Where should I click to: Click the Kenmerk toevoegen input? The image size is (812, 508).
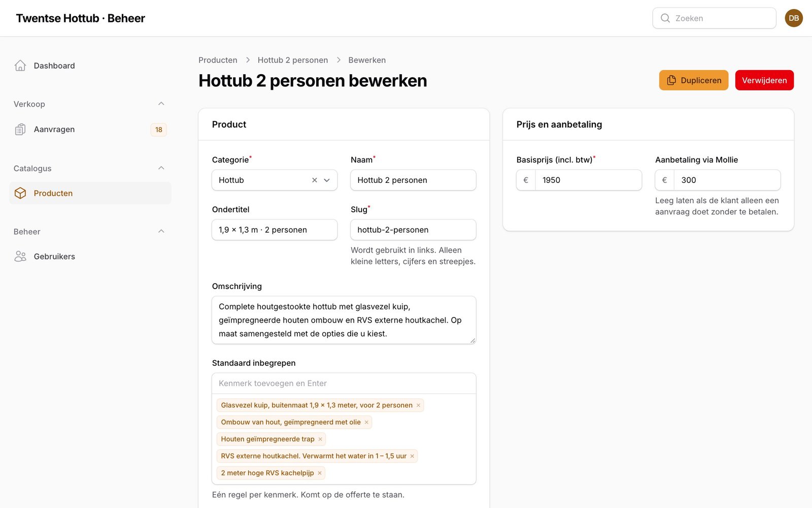pyautogui.click(x=344, y=384)
